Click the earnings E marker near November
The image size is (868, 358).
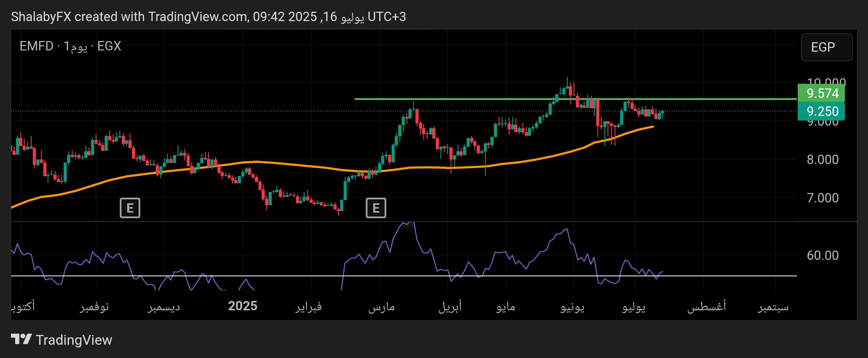click(130, 208)
